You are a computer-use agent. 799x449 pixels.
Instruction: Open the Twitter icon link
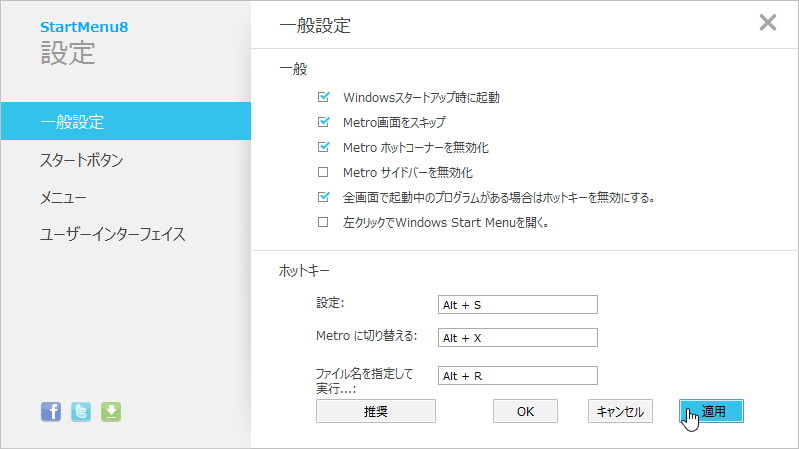pos(81,411)
